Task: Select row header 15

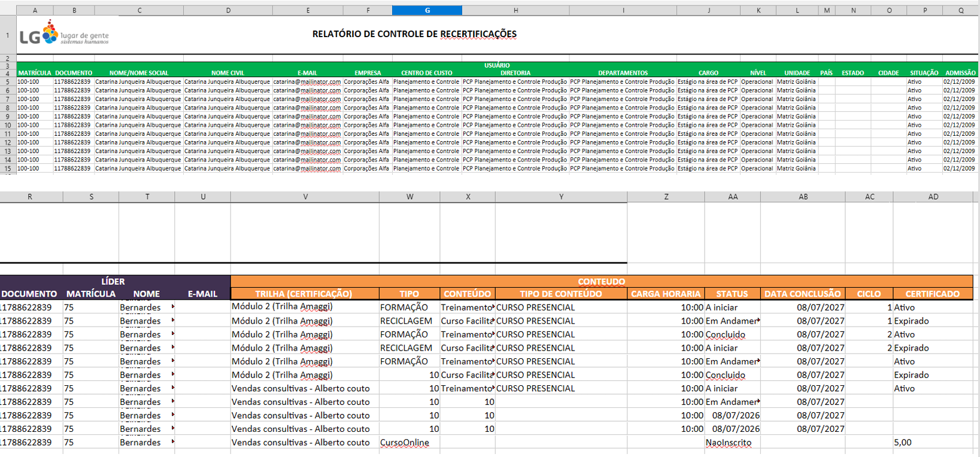Action: [x=8, y=169]
